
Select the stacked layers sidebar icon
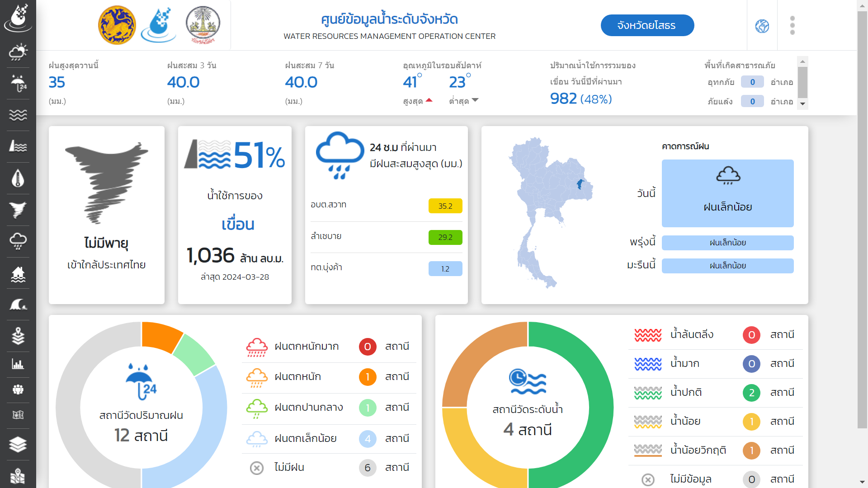pyautogui.click(x=18, y=445)
